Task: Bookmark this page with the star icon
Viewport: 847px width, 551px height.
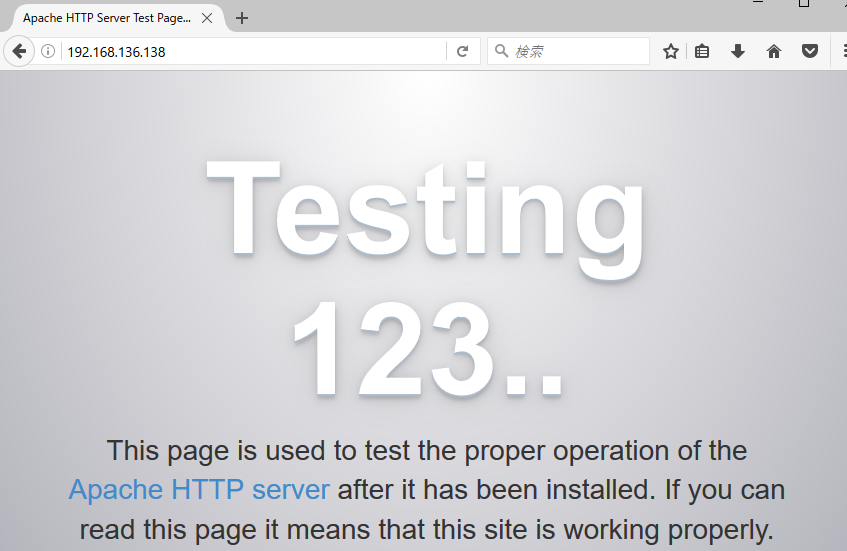Action: point(670,52)
